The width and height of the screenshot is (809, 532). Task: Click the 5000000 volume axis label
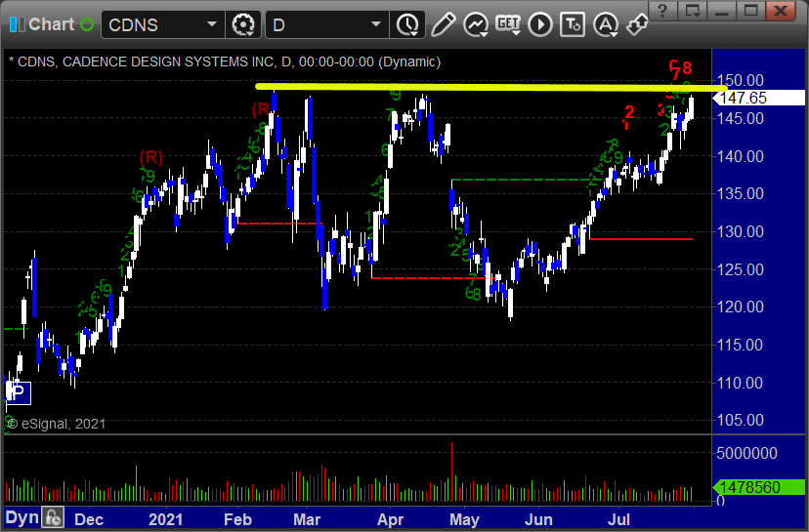pyautogui.click(x=746, y=453)
